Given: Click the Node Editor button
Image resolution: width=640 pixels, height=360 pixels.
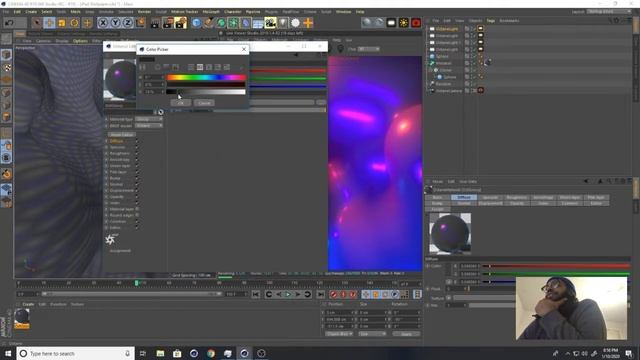Looking at the screenshot, I should (x=121, y=134).
